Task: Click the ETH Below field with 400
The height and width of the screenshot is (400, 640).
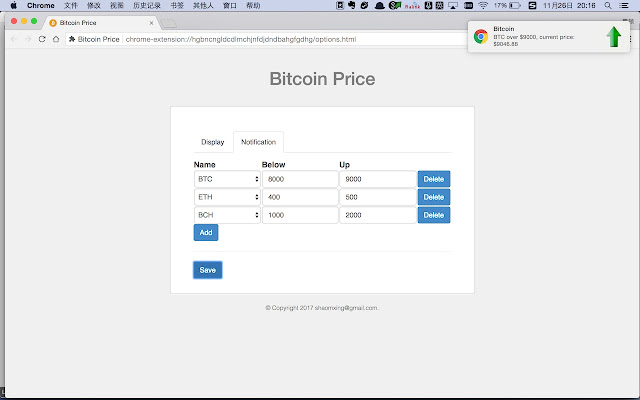Action: [300, 197]
